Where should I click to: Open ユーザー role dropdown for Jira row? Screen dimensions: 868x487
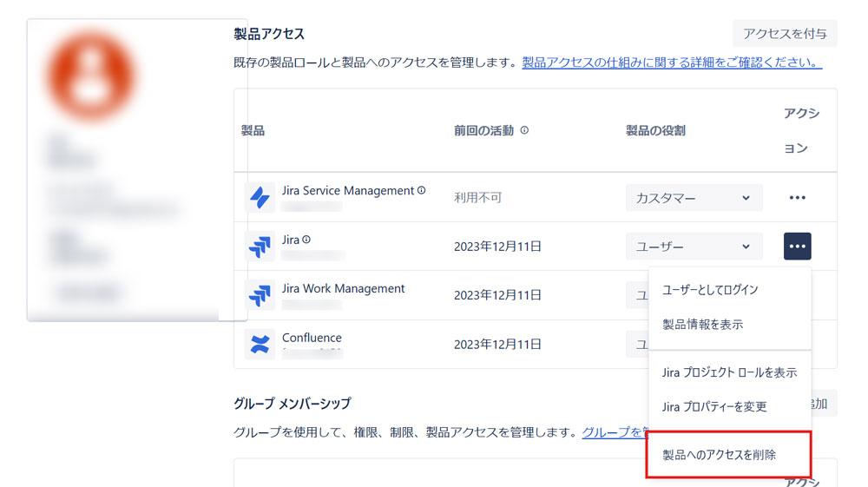[694, 247]
